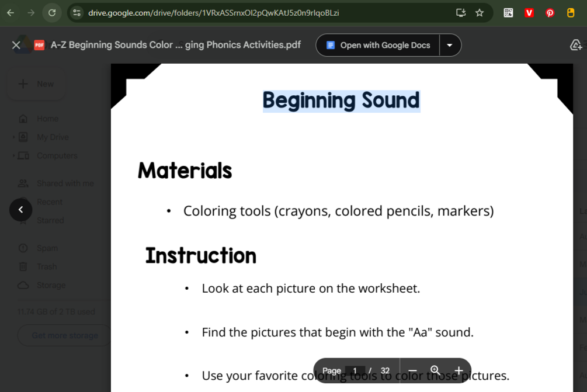Open the Pinterest extension icon
Image resolution: width=587 pixels, height=392 pixels.
(x=550, y=13)
